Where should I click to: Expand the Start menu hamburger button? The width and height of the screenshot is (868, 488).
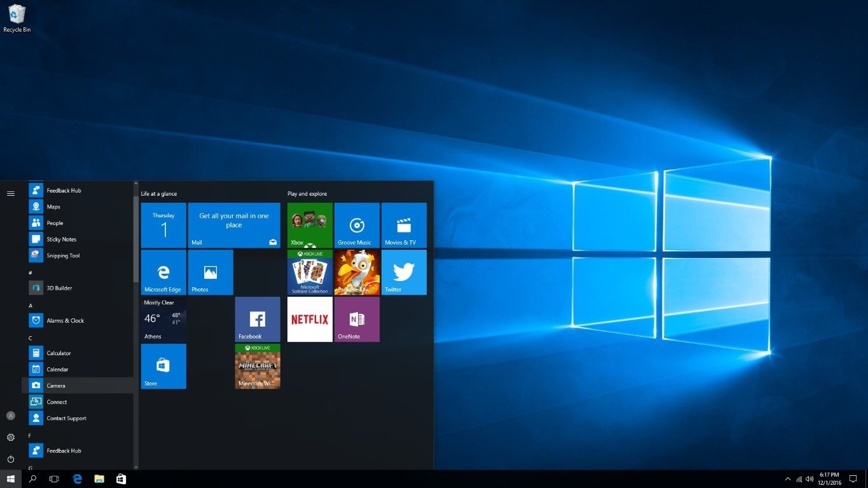coord(11,193)
